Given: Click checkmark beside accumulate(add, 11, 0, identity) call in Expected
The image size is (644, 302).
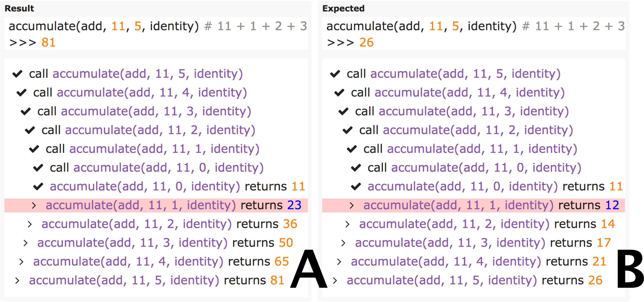Looking at the screenshot, I should pyautogui.click(x=356, y=168).
